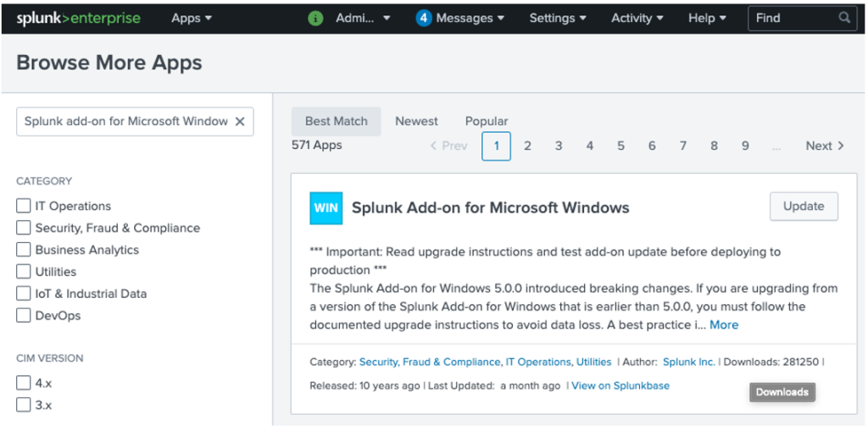
Task: Open the Utilities category link
Action: pos(594,362)
